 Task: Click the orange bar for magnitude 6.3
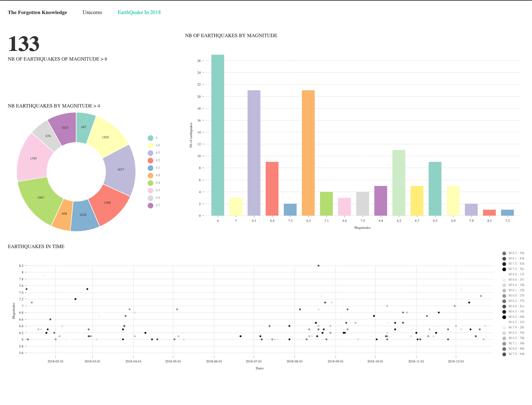308,153
